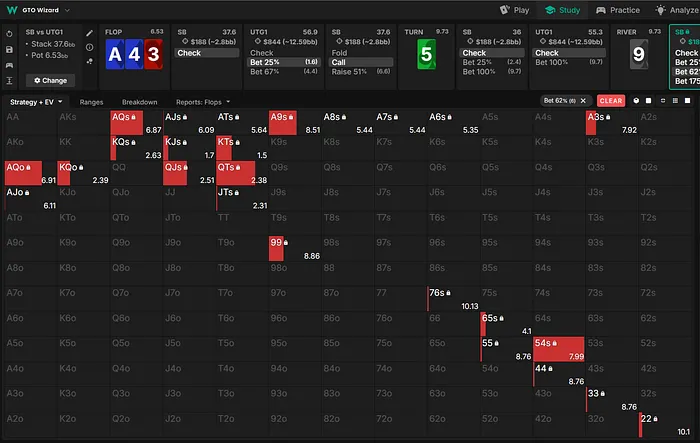Viewport: 700px width, 443px height.
Task: Open the Strategy + EV dropdown
Action: tap(36, 102)
